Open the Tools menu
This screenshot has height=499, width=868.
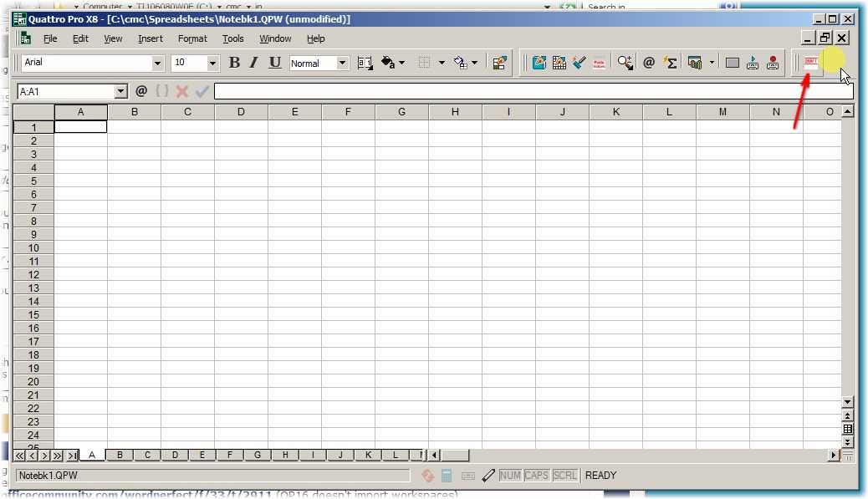pyautogui.click(x=233, y=38)
